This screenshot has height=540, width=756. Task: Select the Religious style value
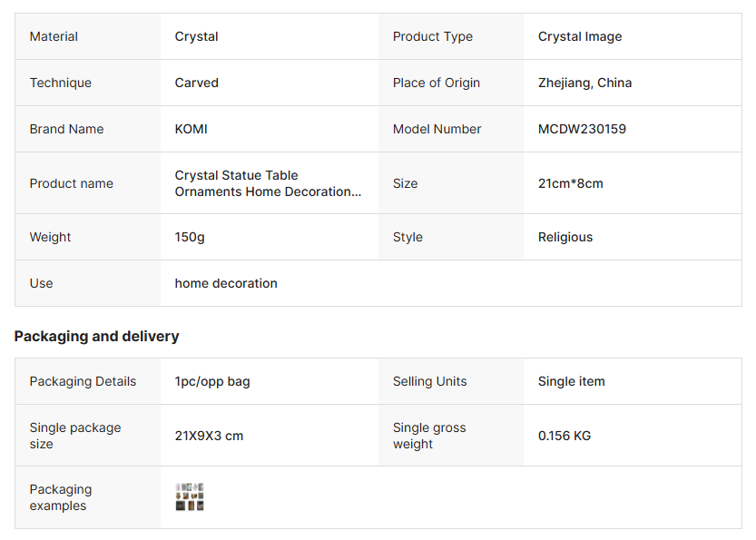click(x=565, y=237)
